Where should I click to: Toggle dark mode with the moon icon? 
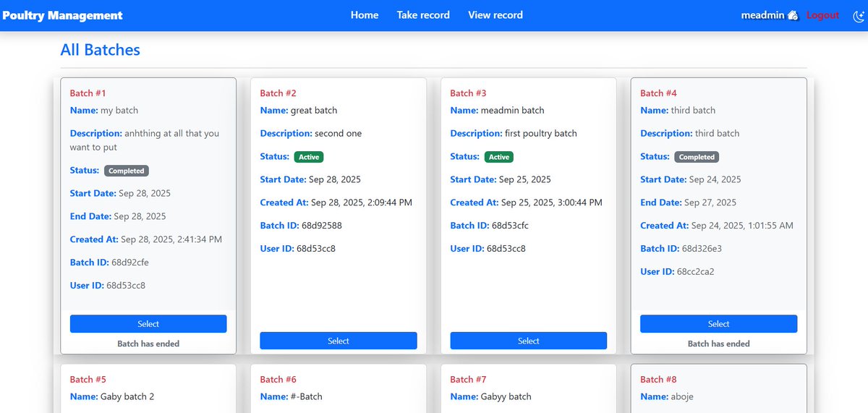pos(859,15)
